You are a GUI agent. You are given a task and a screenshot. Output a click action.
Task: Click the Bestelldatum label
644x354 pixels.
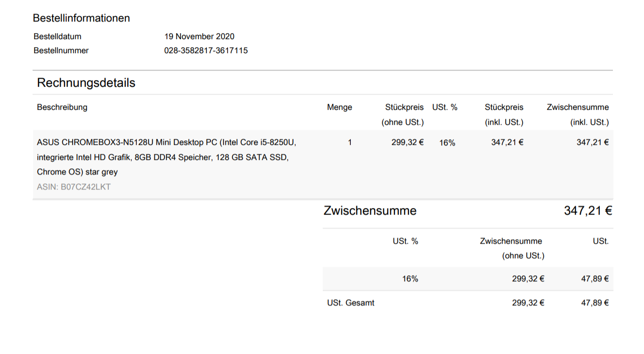click(x=57, y=37)
